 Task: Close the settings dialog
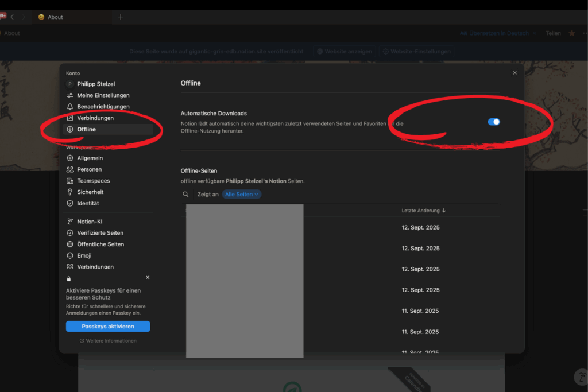click(x=514, y=73)
